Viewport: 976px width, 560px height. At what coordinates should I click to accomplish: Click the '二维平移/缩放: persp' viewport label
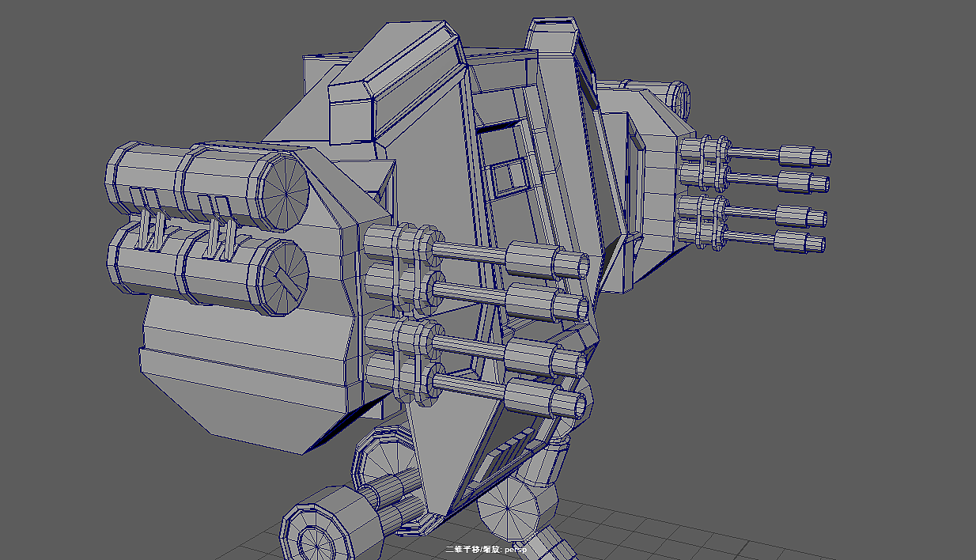[x=486, y=549]
